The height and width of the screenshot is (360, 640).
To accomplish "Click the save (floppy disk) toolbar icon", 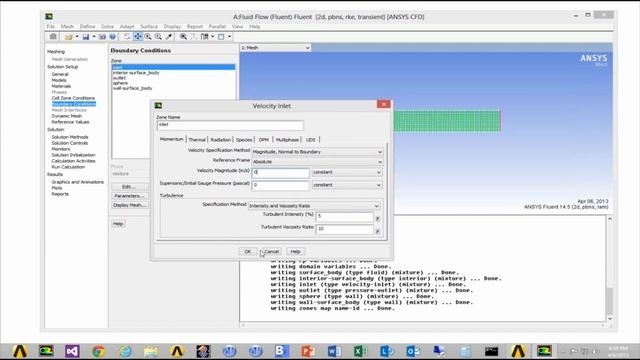I will pos(86,37).
